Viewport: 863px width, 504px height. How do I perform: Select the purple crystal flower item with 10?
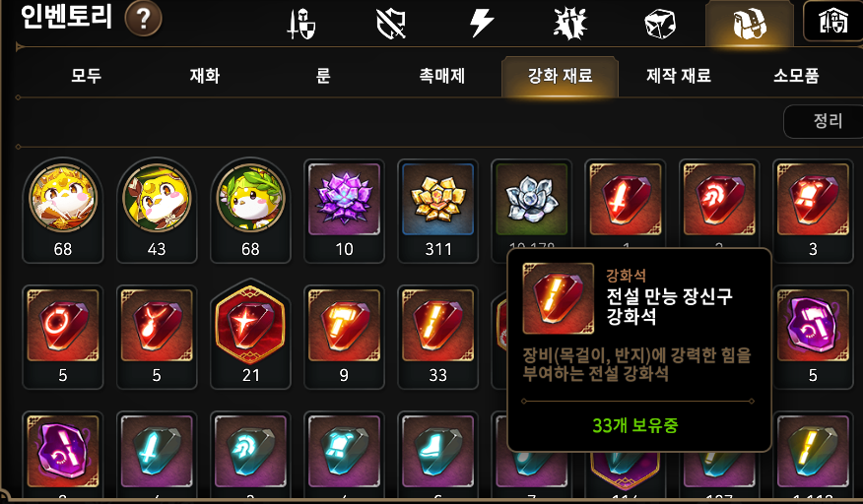coord(344,211)
